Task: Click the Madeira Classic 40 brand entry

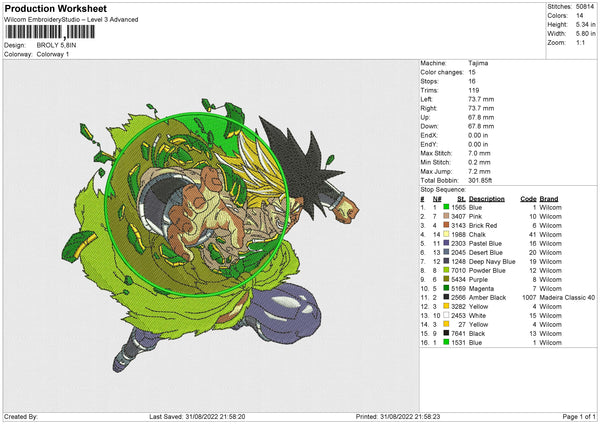Action: tap(567, 297)
